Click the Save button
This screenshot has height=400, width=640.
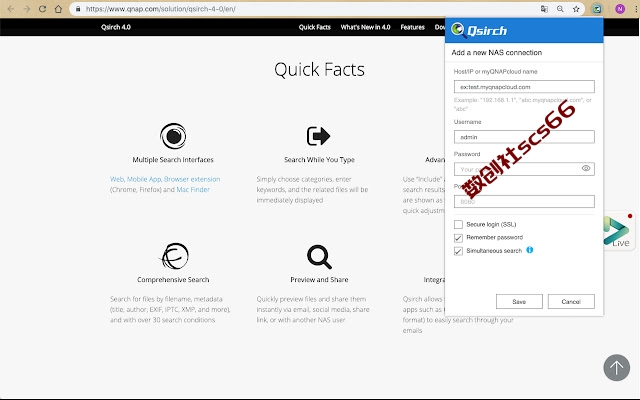coord(519,302)
